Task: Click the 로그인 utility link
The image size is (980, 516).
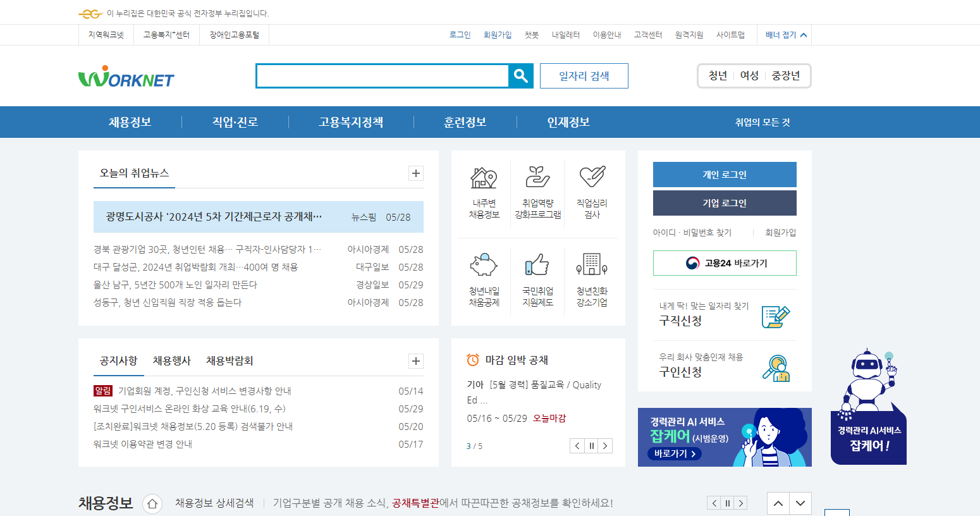Action: (460, 35)
